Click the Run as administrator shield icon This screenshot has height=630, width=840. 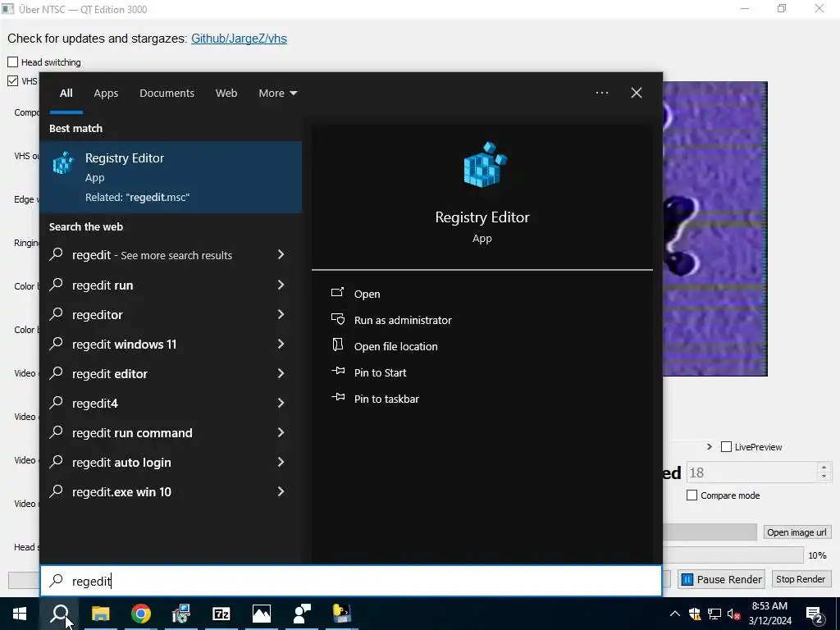[338, 319]
